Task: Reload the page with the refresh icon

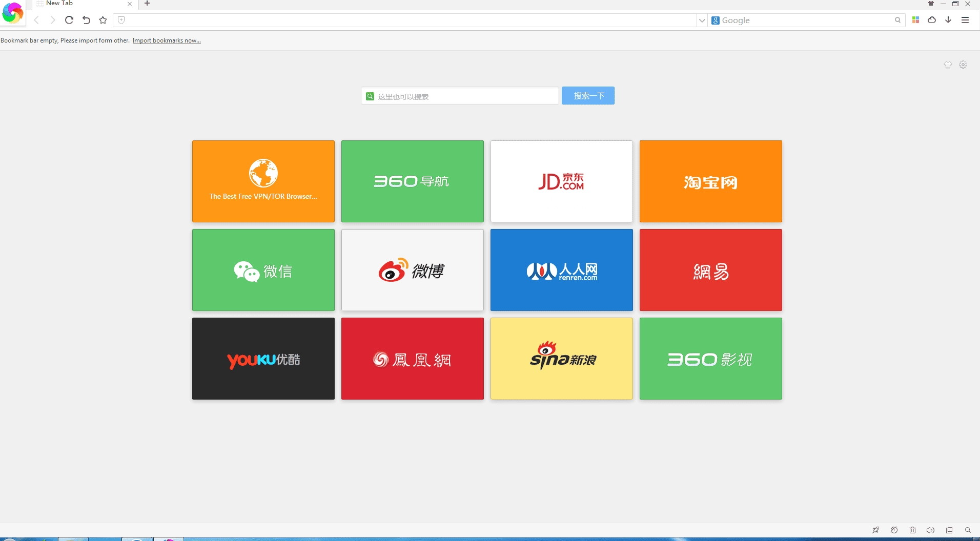Action: 69,20
